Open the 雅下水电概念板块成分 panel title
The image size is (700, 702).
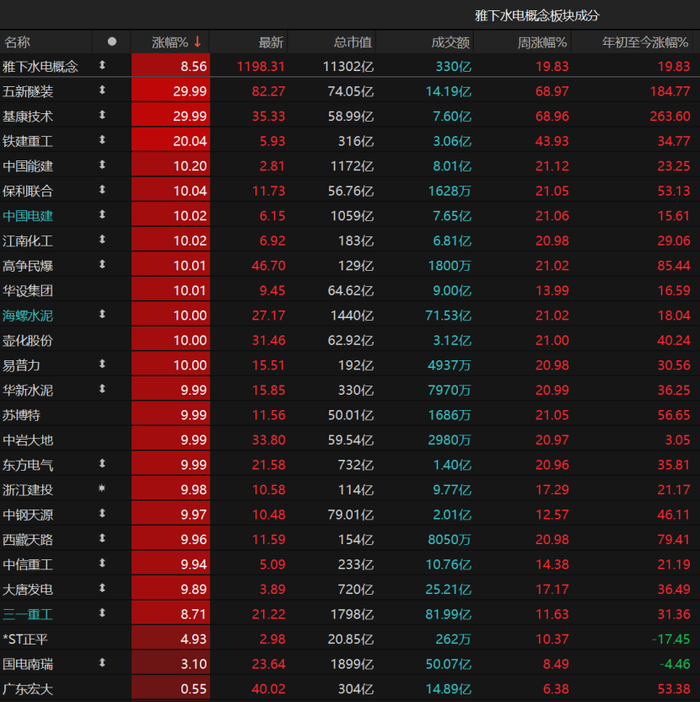click(x=537, y=15)
